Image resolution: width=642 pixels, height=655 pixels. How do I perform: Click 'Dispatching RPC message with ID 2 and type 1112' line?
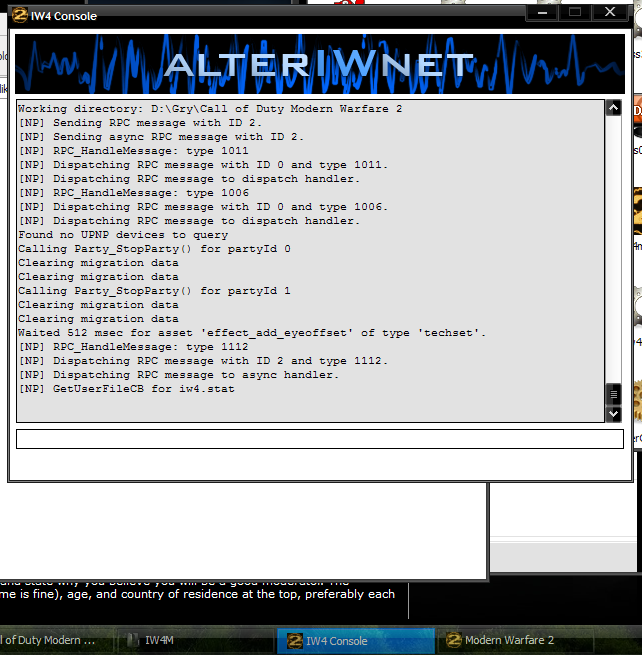[x=203, y=361]
